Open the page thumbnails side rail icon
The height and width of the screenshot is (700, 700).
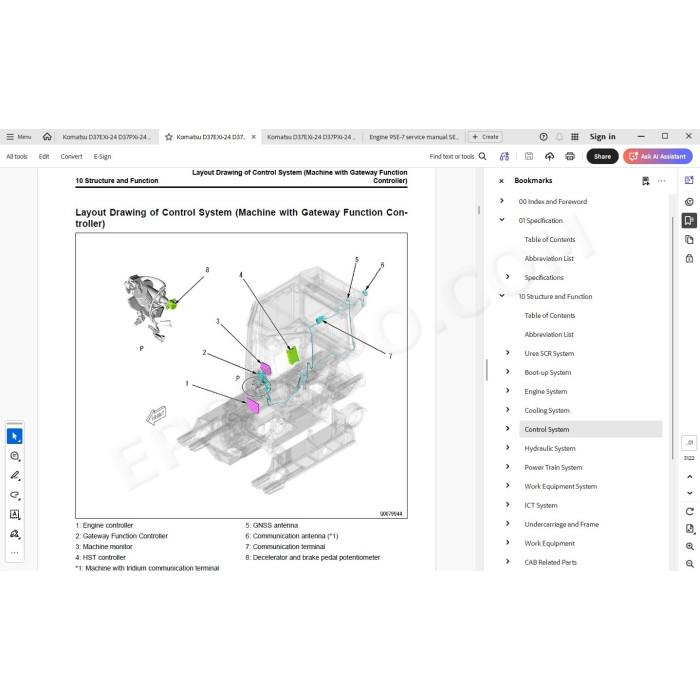point(689,240)
